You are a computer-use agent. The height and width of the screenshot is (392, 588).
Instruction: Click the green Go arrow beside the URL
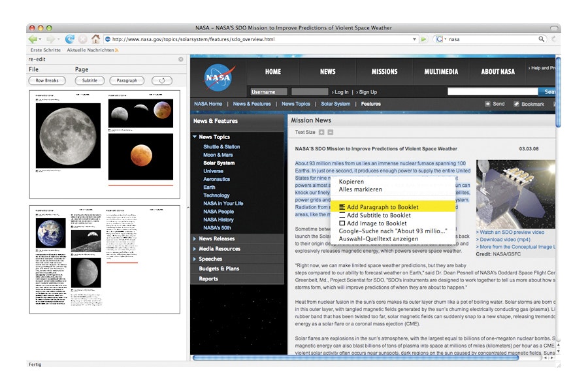424,39
